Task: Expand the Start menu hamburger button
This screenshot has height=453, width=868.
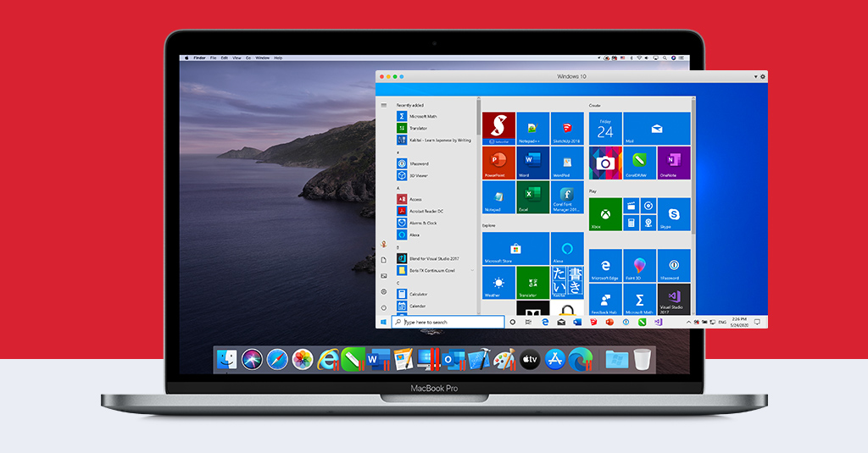Action: coord(384,105)
